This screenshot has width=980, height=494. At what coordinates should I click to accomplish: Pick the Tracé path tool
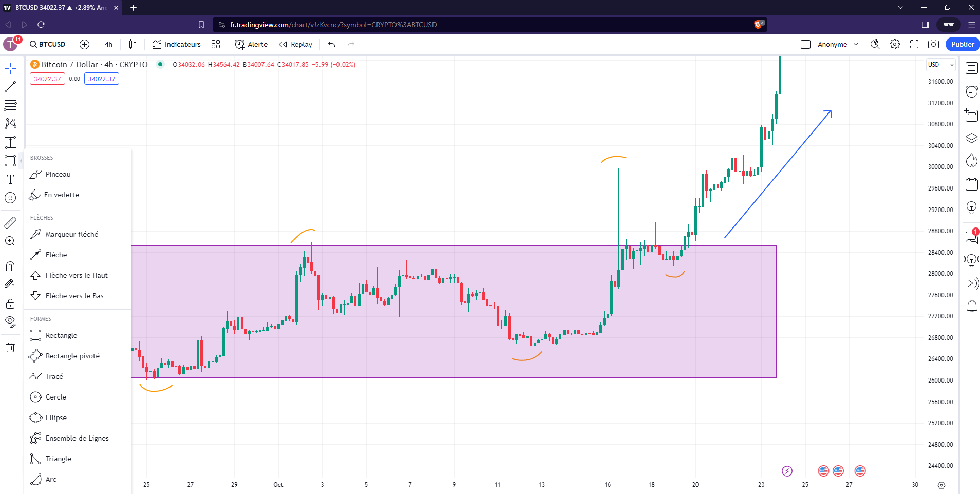78,376
